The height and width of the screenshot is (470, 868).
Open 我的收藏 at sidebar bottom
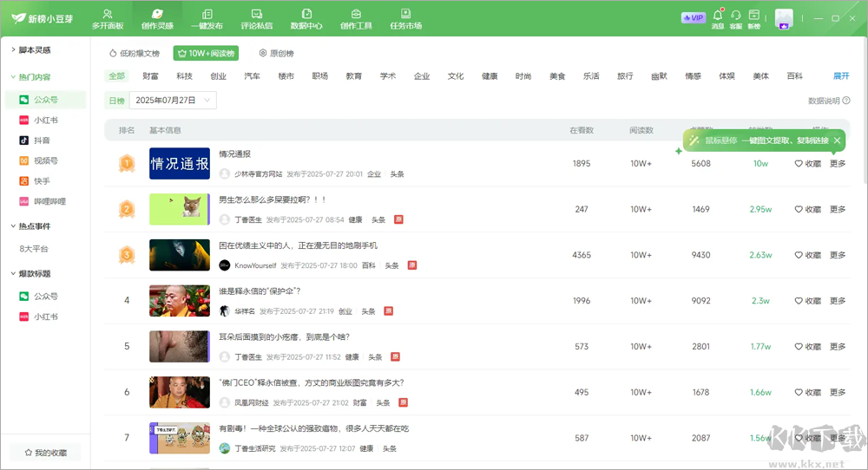tap(45, 453)
